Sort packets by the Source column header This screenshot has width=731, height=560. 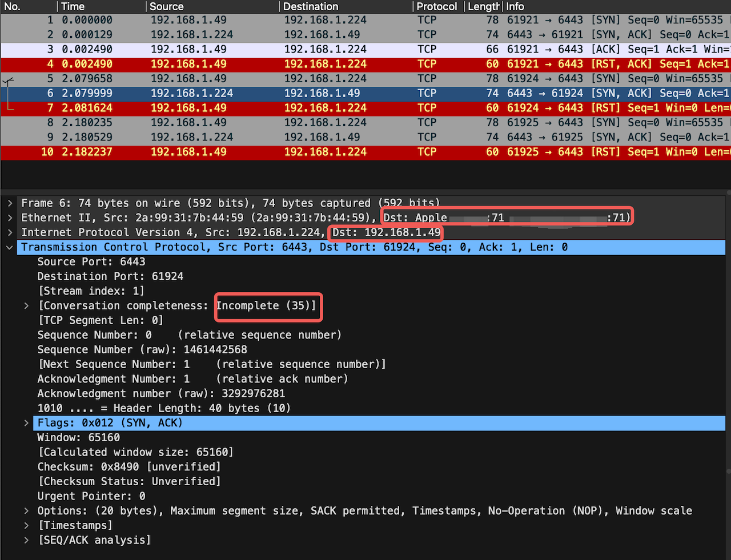pyautogui.click(x=167, y=7)
